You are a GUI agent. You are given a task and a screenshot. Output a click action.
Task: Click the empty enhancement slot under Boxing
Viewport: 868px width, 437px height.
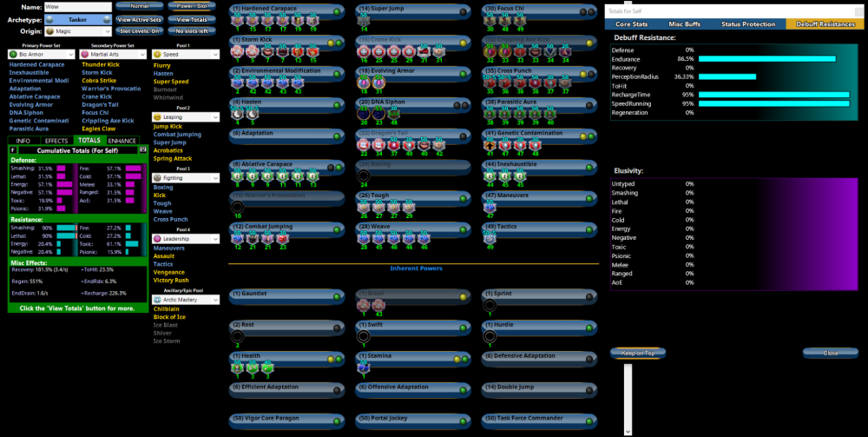click(x=362, y=175)
